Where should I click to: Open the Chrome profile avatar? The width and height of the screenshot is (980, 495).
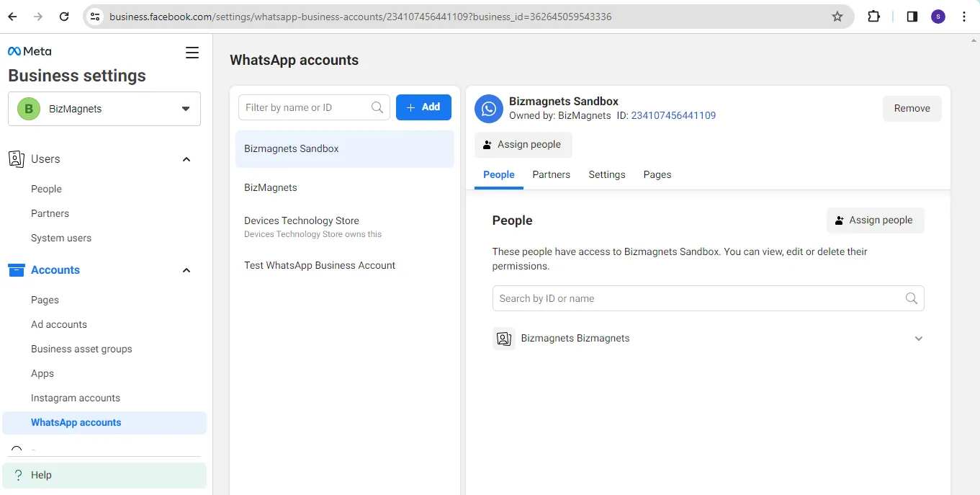click(x=938, y=17)
